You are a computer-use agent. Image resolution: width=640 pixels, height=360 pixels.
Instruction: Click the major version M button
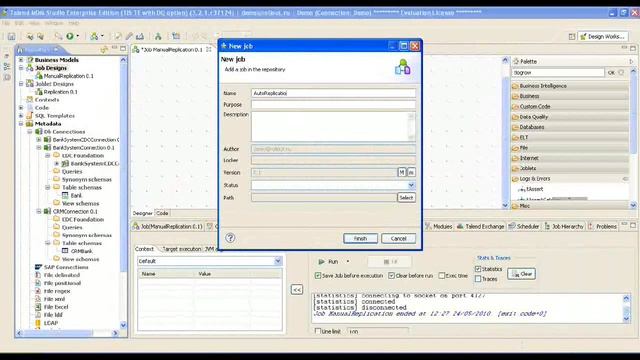coord(402,172)
